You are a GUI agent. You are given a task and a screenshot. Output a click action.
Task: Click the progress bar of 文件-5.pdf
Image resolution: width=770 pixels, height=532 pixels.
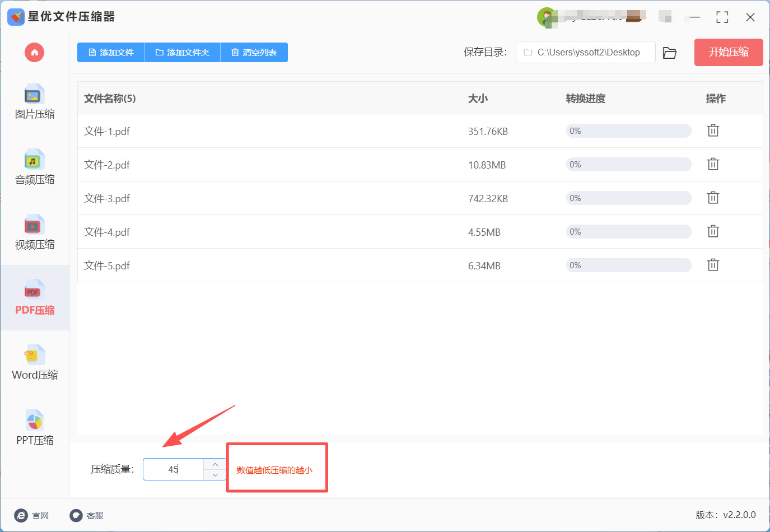click(x=629, y=265)
